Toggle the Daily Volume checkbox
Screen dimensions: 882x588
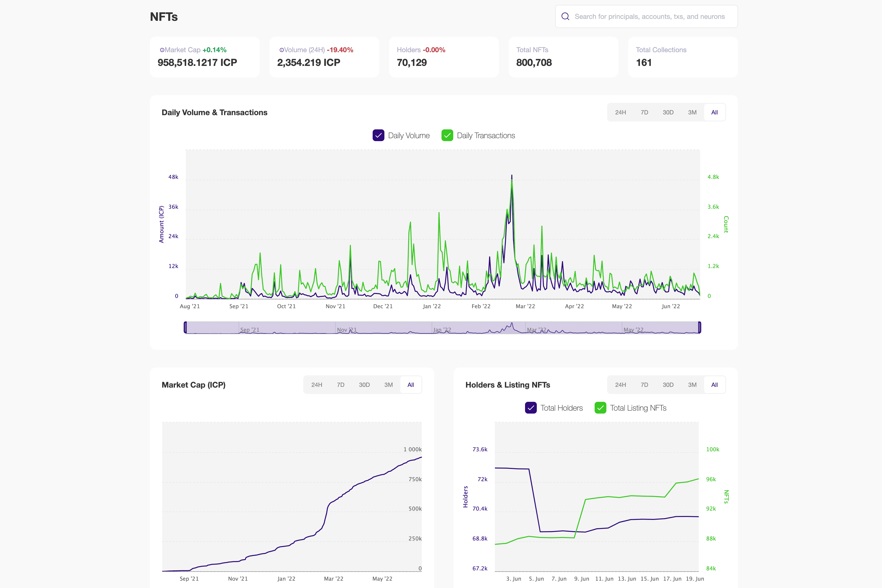click(378, 135)
